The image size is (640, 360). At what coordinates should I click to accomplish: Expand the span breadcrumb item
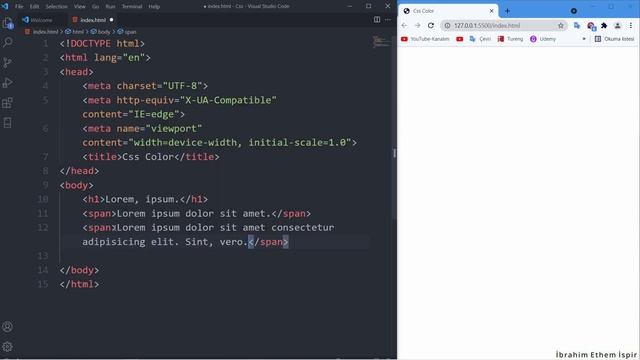pos(127,31)
